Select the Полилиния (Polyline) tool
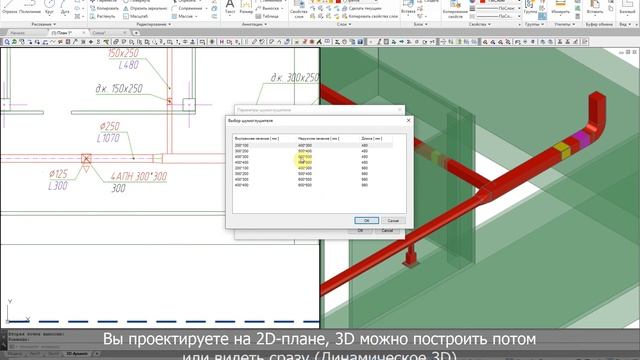The width and height of the screenshot is (640, 360). (x=30, y=8)
